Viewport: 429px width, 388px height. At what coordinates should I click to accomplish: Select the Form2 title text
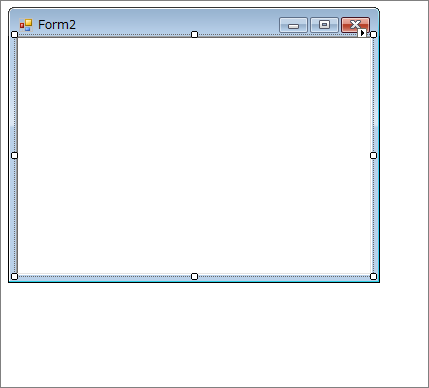(57, 25)
